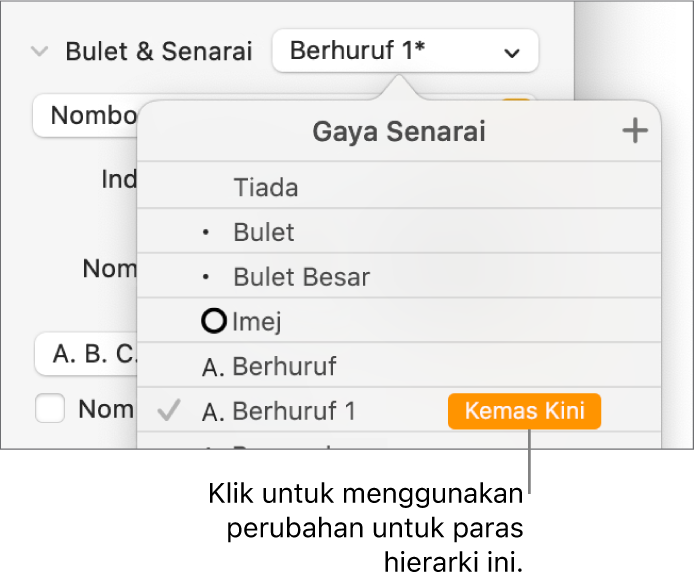Click the small bullet dot beside Bulet
694x588 pixels.
click(207, 233)
